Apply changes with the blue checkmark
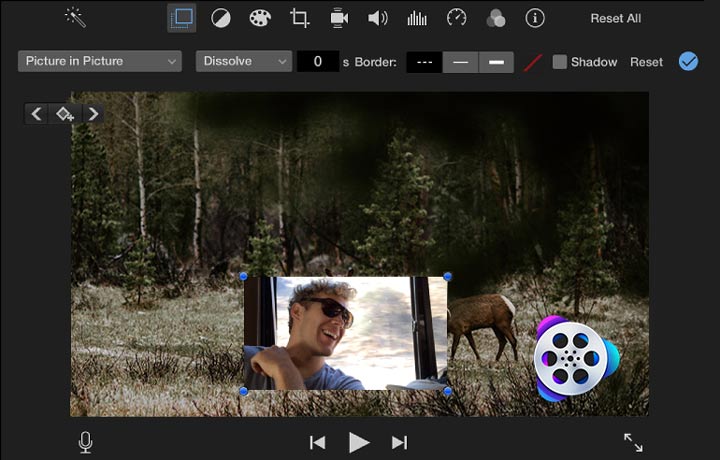Image resolution: width=720 pixels, height=460 pixels. click(688, 61)
